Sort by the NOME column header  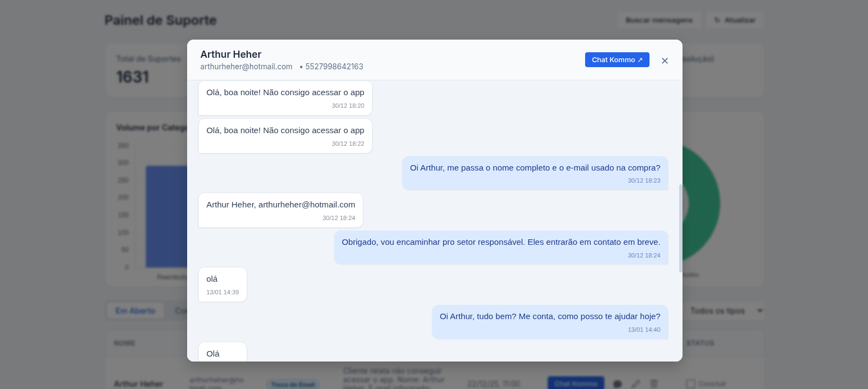pos(124,343)
